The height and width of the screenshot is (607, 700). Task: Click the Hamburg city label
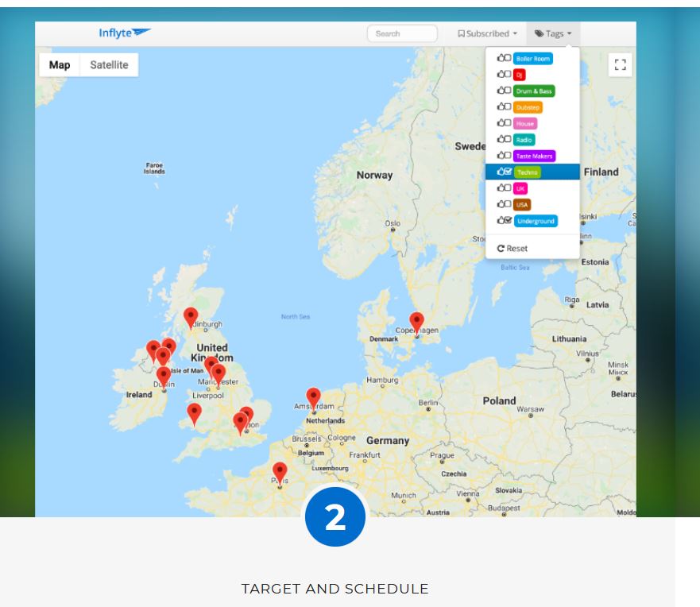pyautogui.click(x=382, y=380)
